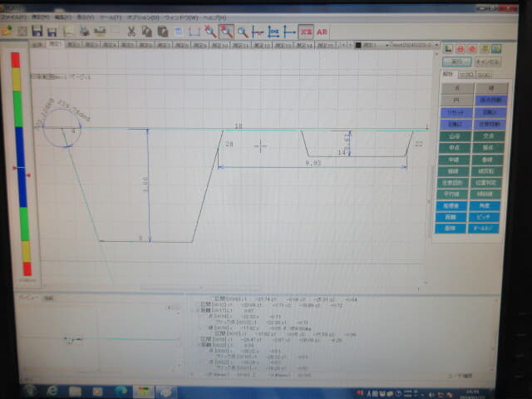Viewport: 532px width, 399px height.
Task: Click the first red circle icon in right panel
Action: [461, 49]
